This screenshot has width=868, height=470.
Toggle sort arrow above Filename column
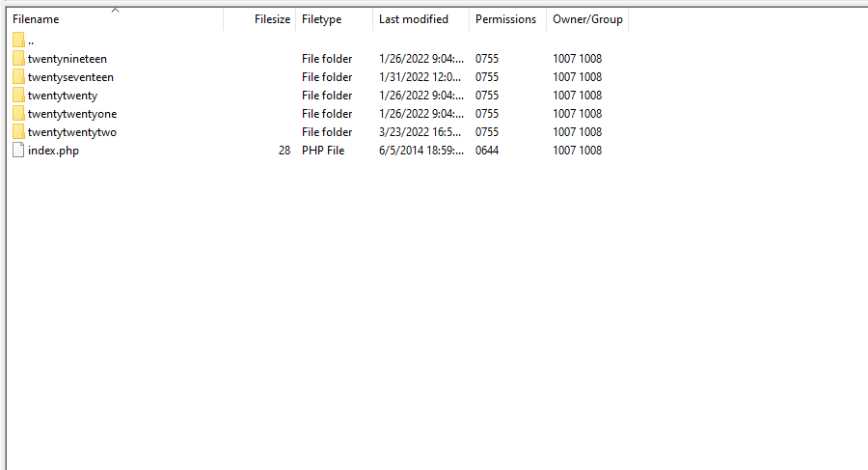point(116,10)
